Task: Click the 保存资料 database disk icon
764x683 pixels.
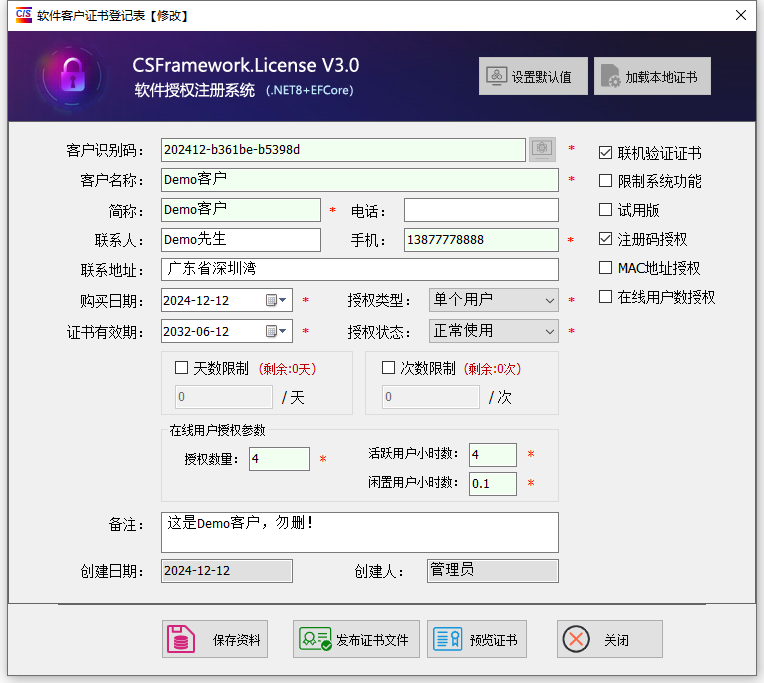Action: pyautogui.click(x=181, y=639)
